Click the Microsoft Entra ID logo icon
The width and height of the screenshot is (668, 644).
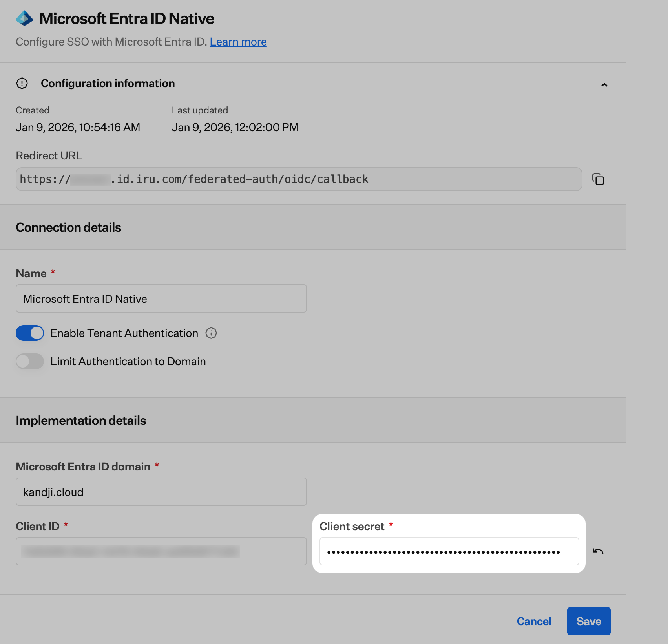pyautogui.click(x=24, y=18)
